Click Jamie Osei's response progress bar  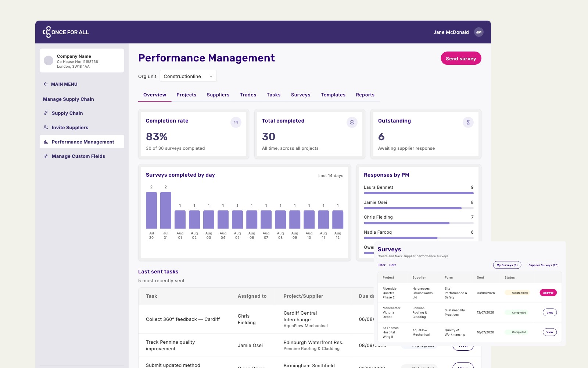(419, 208)
